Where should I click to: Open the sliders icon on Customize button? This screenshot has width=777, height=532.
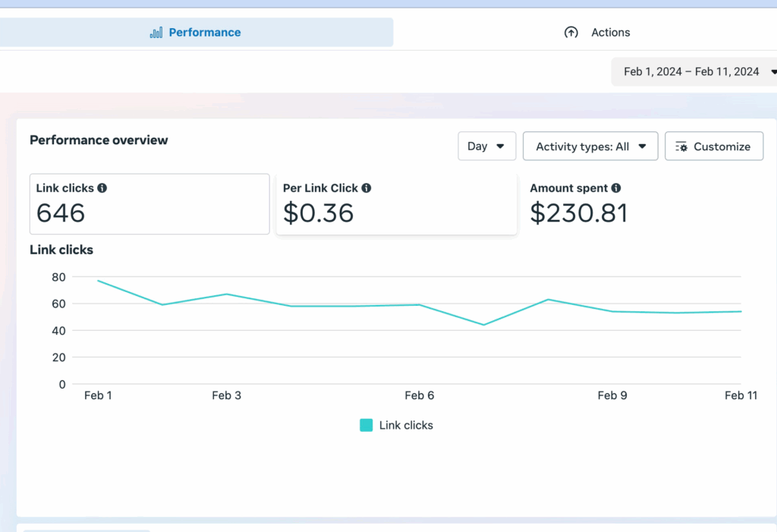(x=682, y=146)
